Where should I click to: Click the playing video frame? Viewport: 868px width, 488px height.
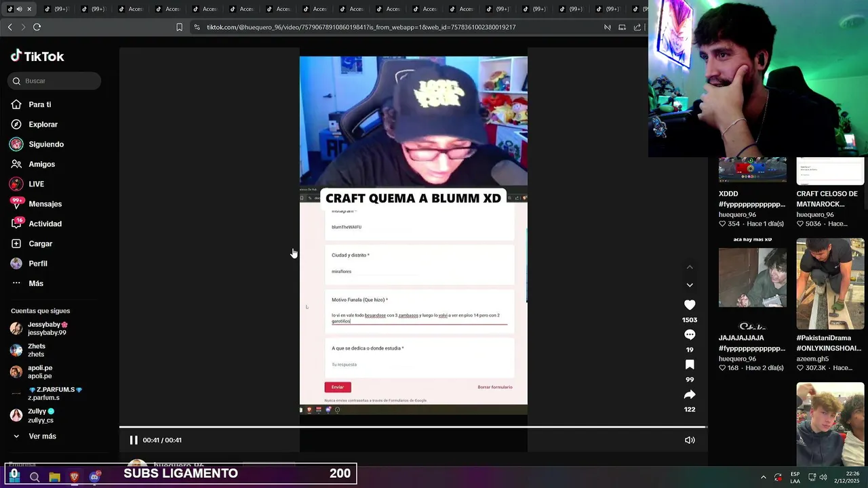414,235
